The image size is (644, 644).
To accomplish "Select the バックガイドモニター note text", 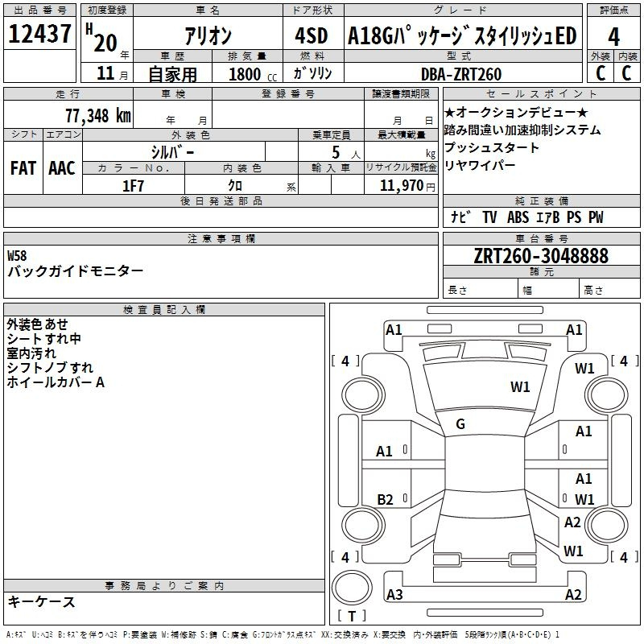I will (x=76, y=271).
